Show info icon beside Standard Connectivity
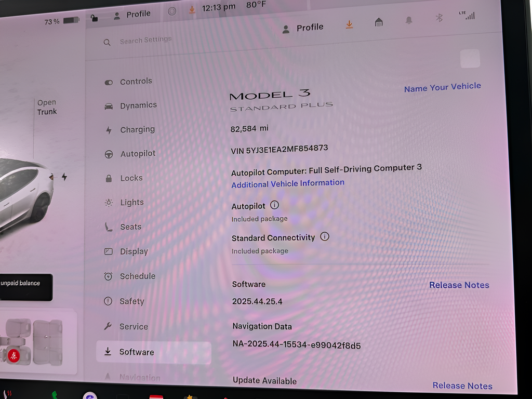Image resolution: width=532 pixels, height=399 pixels. click(325, 236)
